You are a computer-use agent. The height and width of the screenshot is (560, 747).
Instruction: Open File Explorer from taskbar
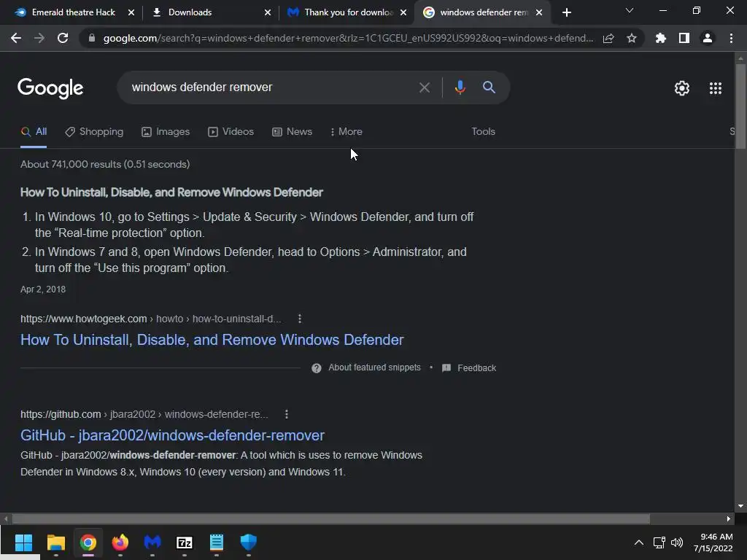coord(55,542)
